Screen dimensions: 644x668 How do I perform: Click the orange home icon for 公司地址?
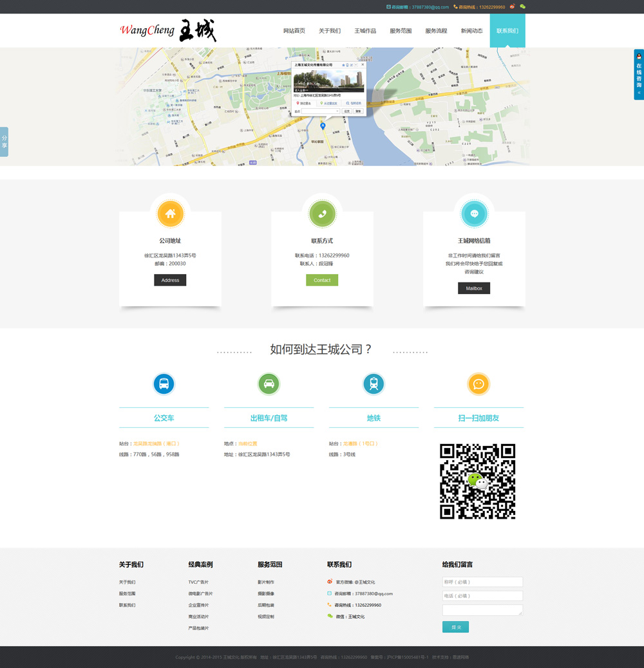coord(170,214)
